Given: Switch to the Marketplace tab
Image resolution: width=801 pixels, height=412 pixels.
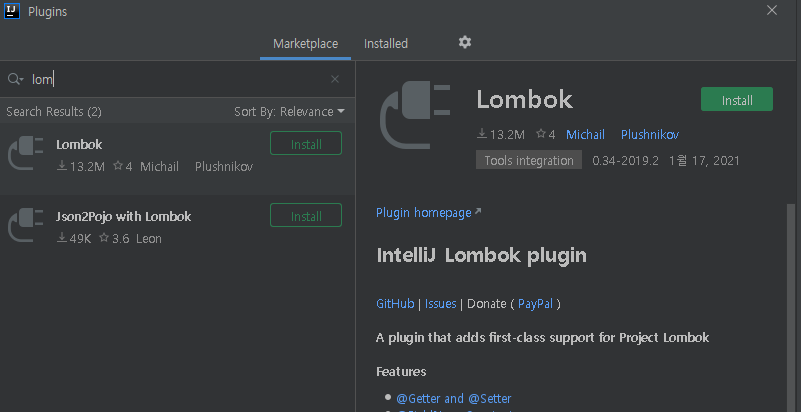Looking at the screenshot, I should tap(305, 43).
